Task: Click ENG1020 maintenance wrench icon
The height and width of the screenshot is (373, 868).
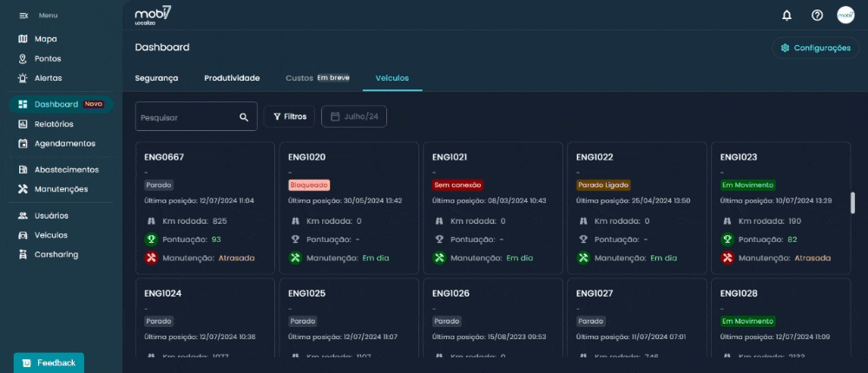Action: point(295,258)
